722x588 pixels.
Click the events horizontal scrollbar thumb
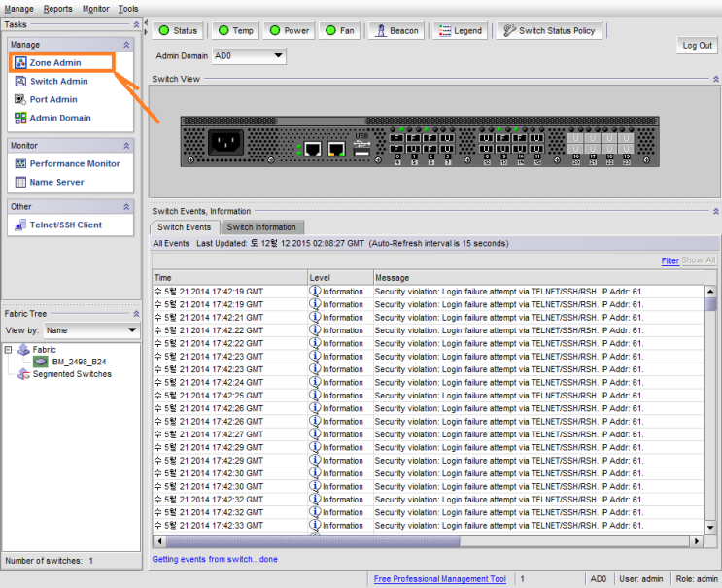(313, 541)
